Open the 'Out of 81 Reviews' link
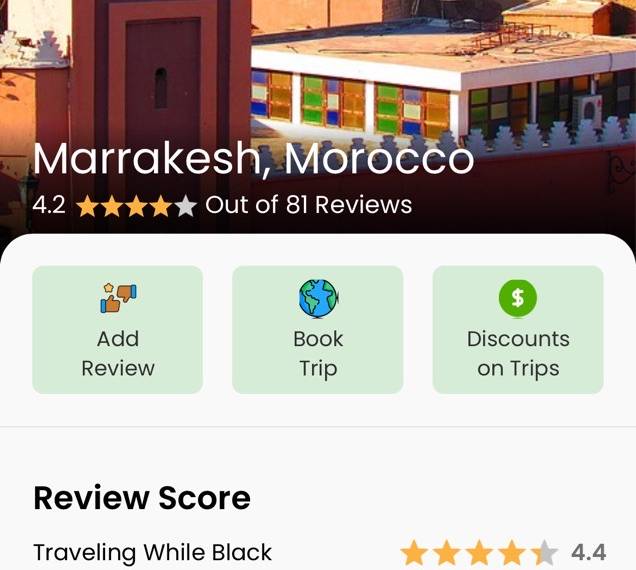This screenshot has height=570, width=636. click(x=309, y=204)
